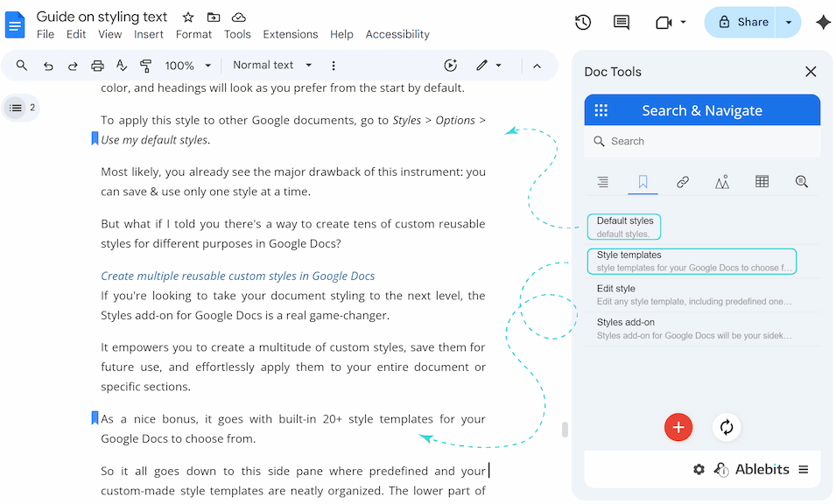Open the find search tab icon
The width and height of the screenshot is (836, 504).
tap(801, 182)
